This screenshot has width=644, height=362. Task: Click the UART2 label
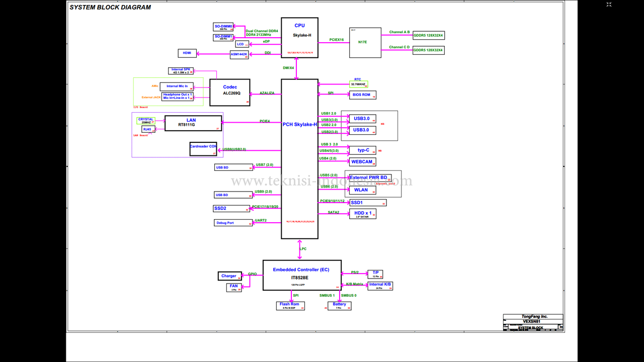(x=261, y=220)
